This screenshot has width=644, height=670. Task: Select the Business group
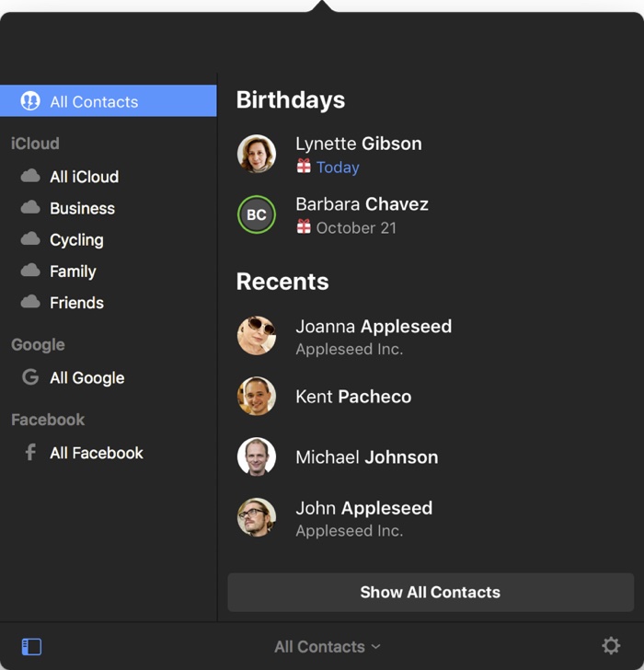coord(82,209)
